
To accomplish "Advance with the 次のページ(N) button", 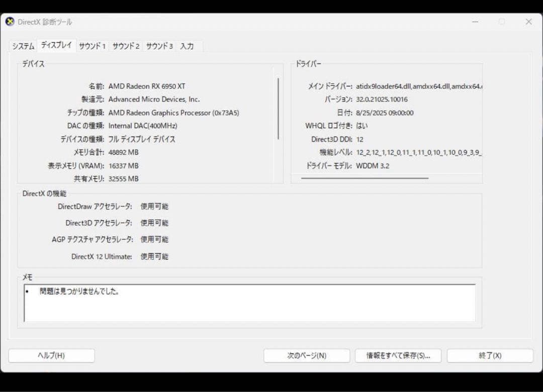I will [x=307, y=355].
